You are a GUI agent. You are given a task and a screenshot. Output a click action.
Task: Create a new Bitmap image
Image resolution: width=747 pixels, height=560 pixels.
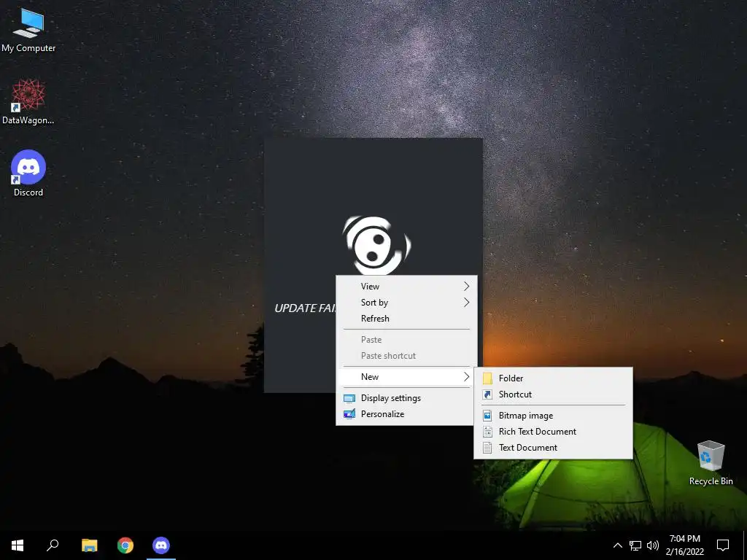tap(553, 416)
